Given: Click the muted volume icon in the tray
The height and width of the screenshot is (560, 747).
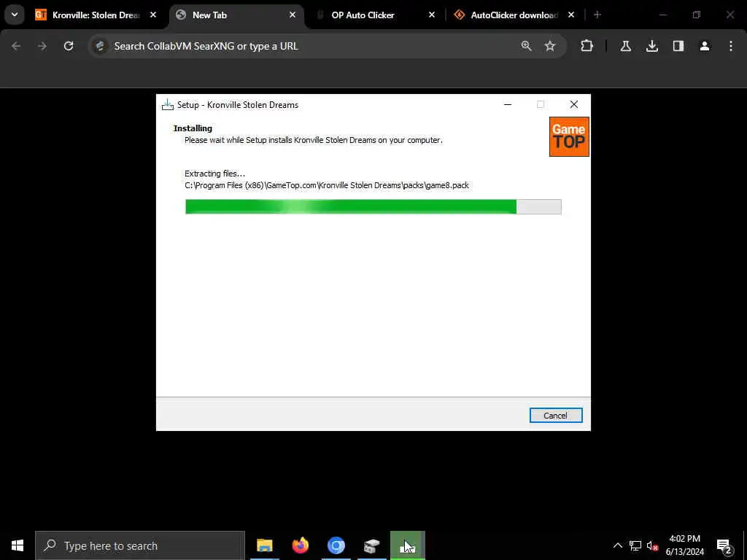Looking at the screenshot, I should pos(652,545).
